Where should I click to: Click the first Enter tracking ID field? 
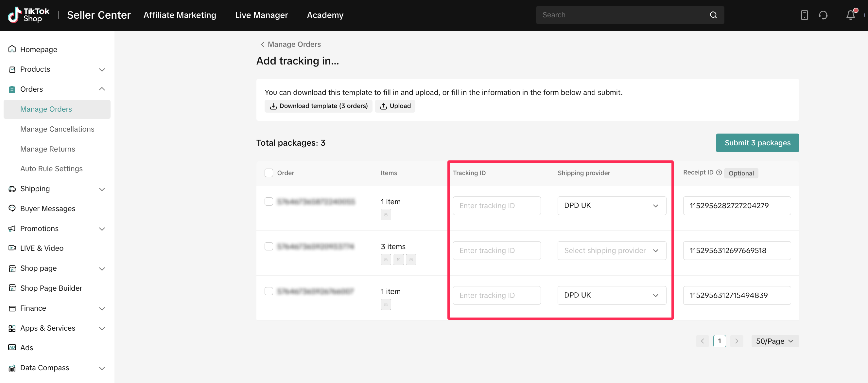(496, 206)
